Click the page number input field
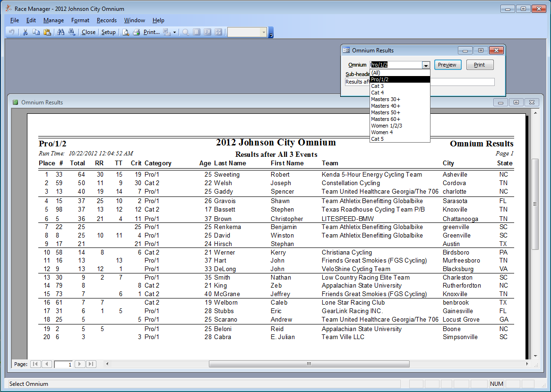Screen dimensions: 551x392 [x=63, y=364]
